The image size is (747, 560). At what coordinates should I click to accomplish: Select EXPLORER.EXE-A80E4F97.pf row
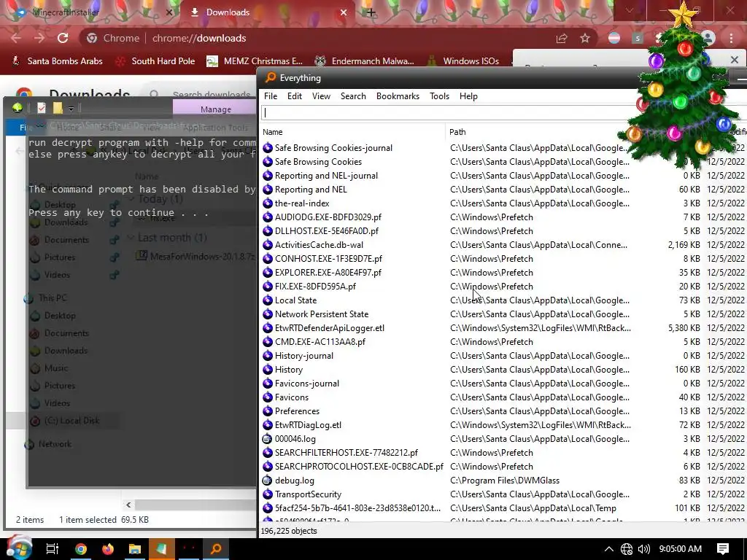[x=503, y=273]
